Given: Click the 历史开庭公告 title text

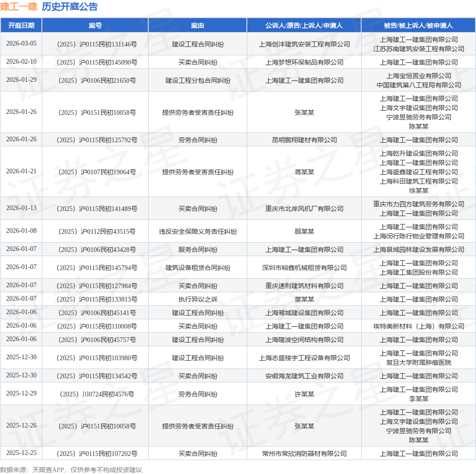Looking at the screenshot, I should (x=70, y=7).
